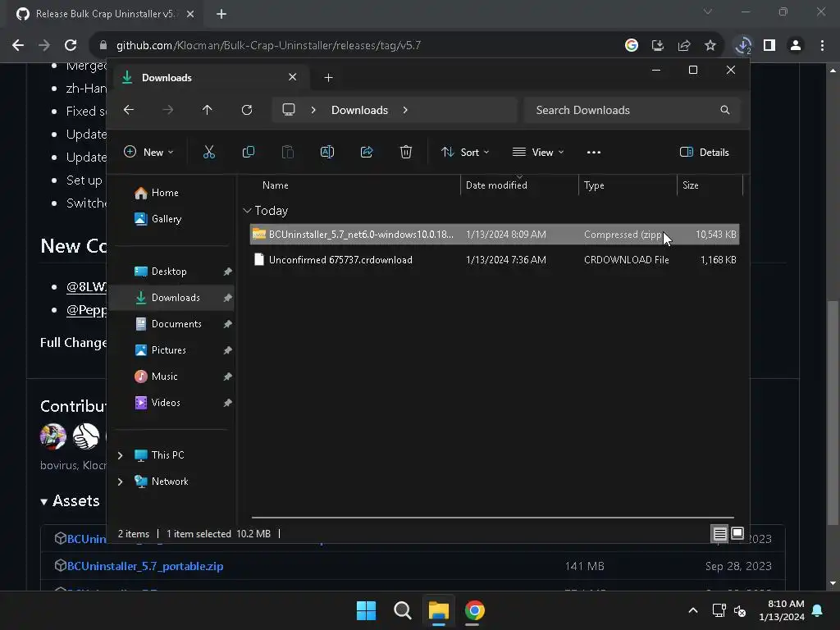Switch to details list view icon in status bar
Viewport: 840px width, 630px height.
click(x=719, y=533)
